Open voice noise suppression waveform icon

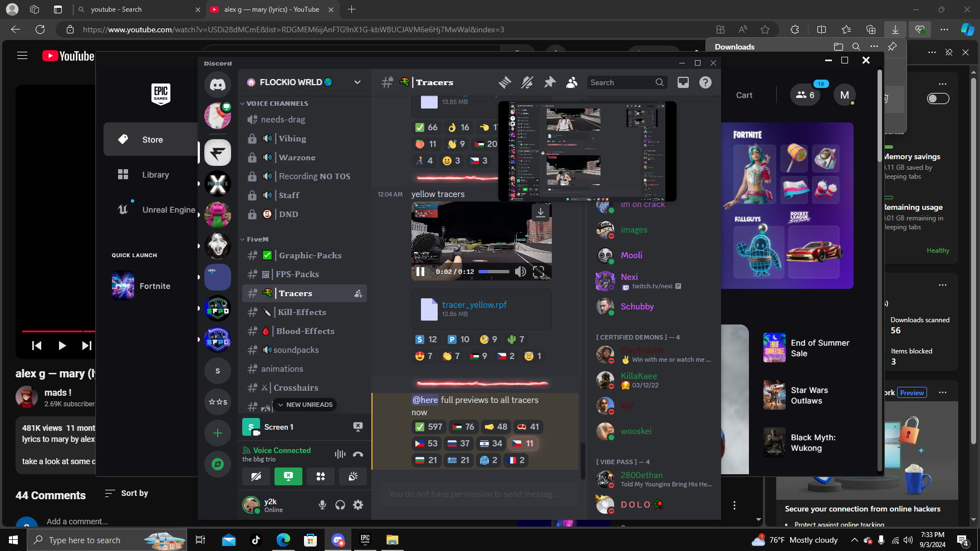click(x=340, y=454)
